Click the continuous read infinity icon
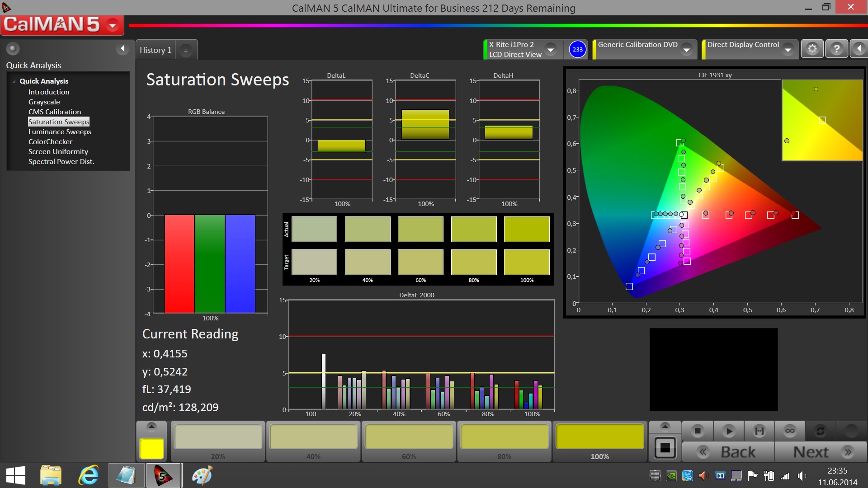The image size is (868, 488). click(790, 431)
